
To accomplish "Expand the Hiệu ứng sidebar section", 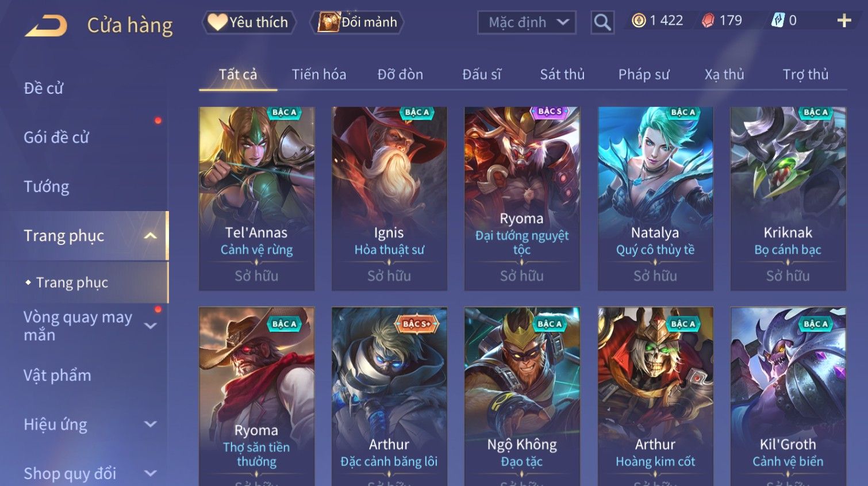I will coord(151,424).
